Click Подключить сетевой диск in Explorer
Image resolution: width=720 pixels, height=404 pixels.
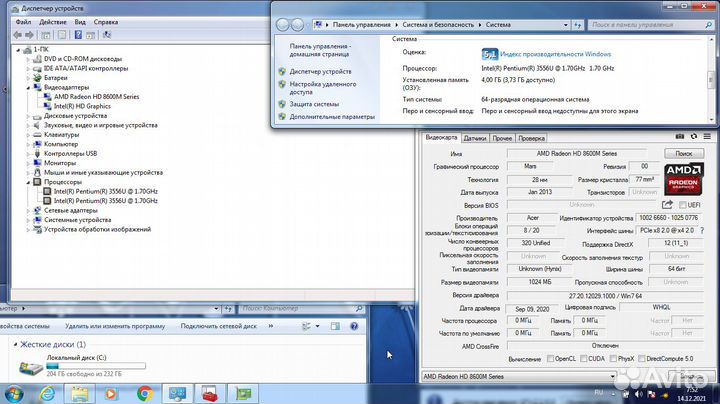(219, 326)
